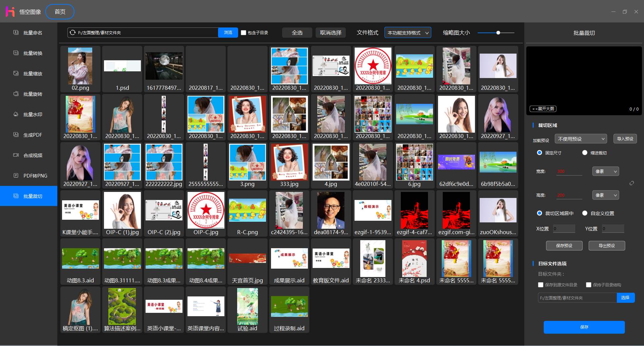Select the OIP-C.jpg stamp thumbnail

click(x=206, y=213)
